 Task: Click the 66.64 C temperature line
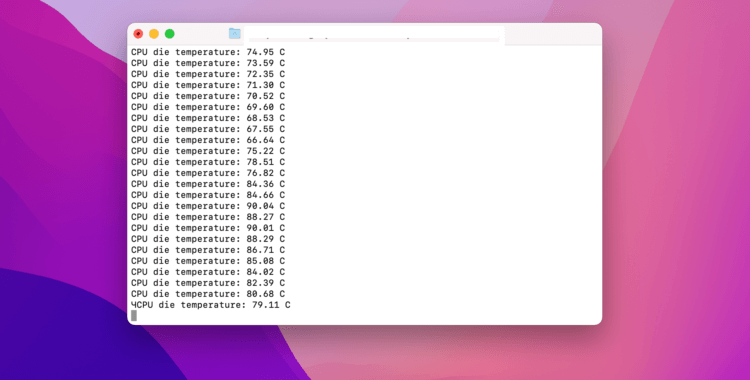point(208,140)
